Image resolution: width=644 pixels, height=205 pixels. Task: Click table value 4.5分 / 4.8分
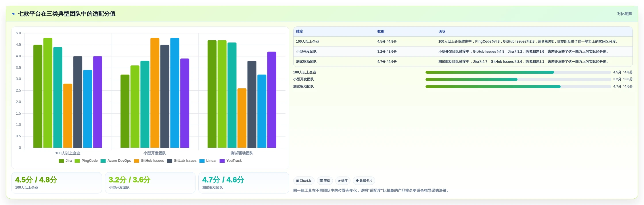(x=387, y=42)
